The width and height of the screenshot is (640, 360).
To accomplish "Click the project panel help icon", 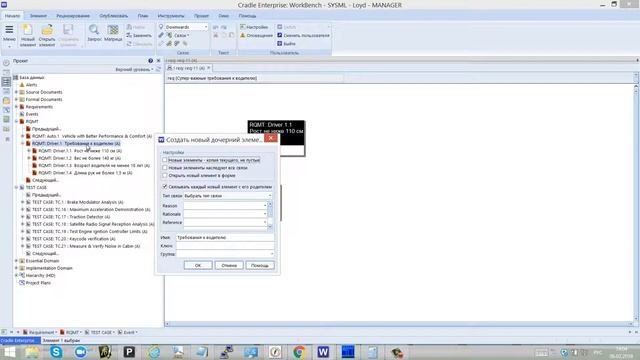I will (151, 61).
